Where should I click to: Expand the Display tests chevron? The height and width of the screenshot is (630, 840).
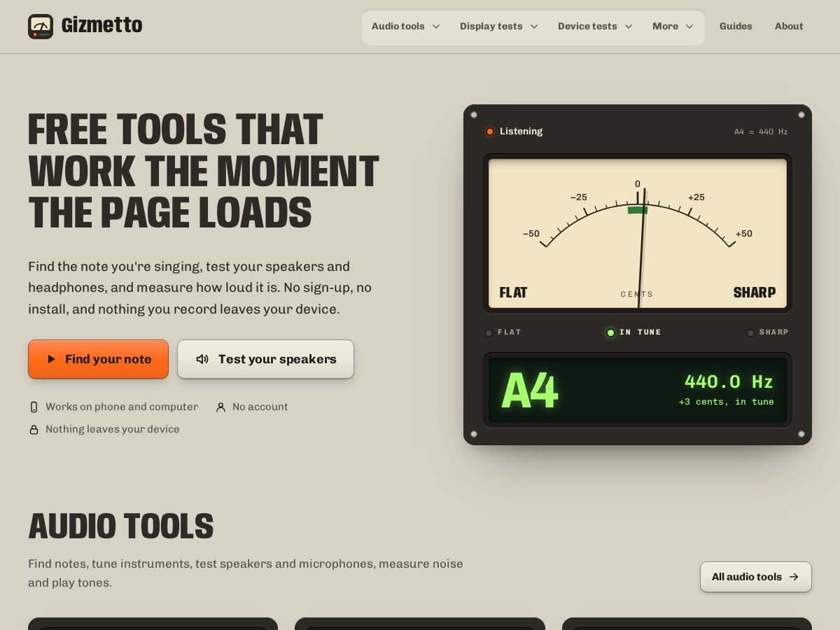[534, 27]
